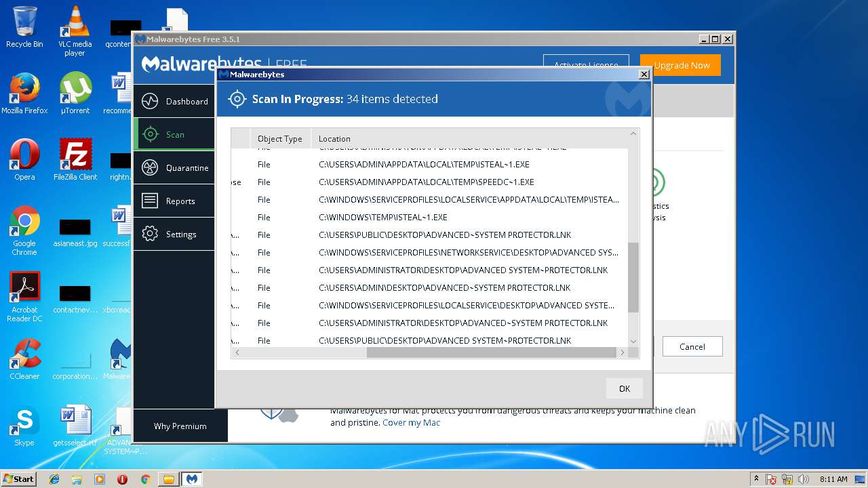This screenshot has height=488, width=868.
Task: Click the Why Premium sidebar item
Action: [x=180, y=426]
